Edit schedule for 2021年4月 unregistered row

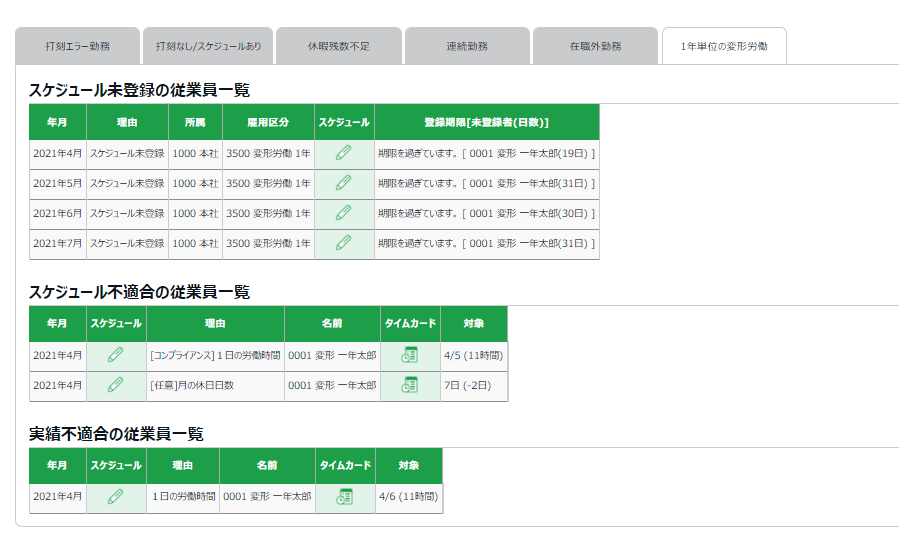coord(343,153)
